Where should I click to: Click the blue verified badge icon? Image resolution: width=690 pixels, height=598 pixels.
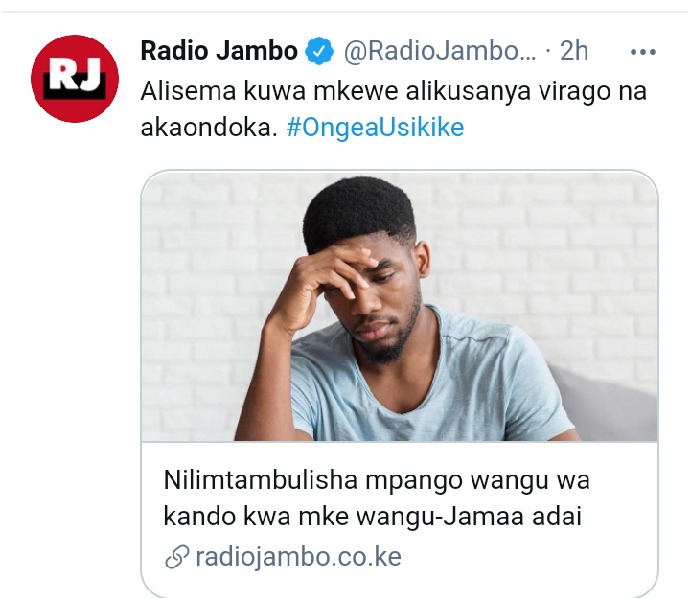coord(320,51)
